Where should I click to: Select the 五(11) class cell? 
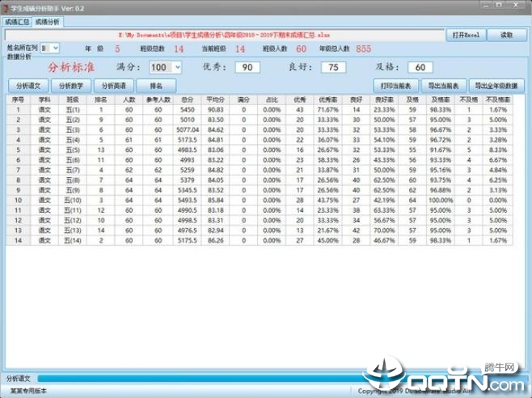[x=73, y=210]
